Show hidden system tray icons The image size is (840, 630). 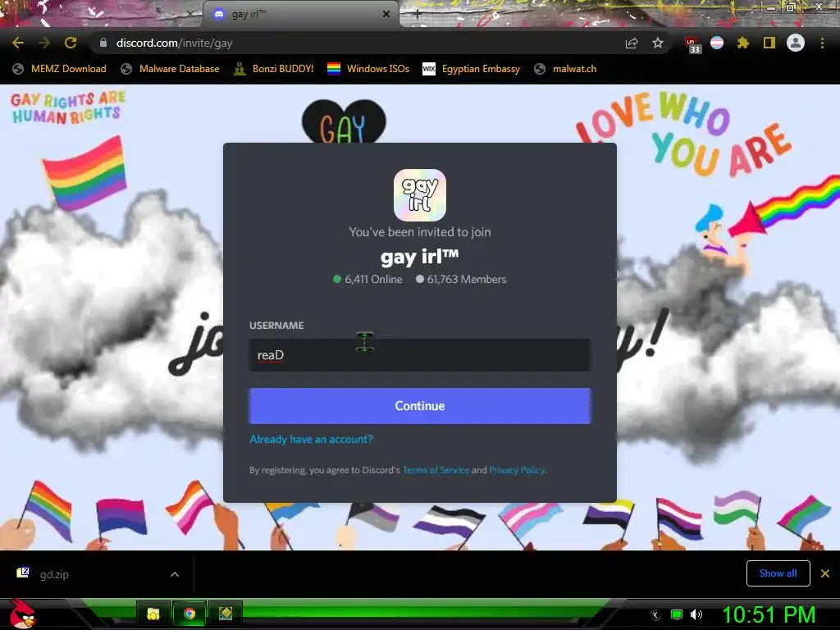coord(655,614)
